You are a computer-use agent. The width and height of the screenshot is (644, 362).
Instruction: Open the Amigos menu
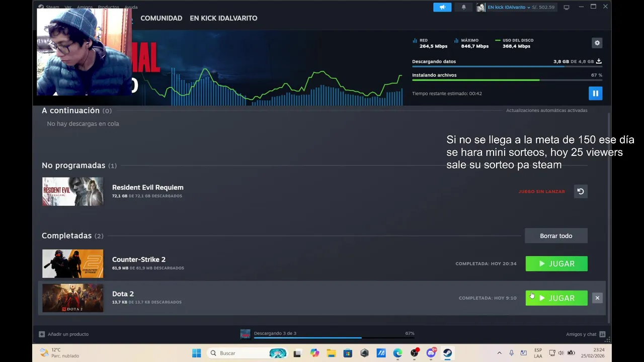pos(85,7)
